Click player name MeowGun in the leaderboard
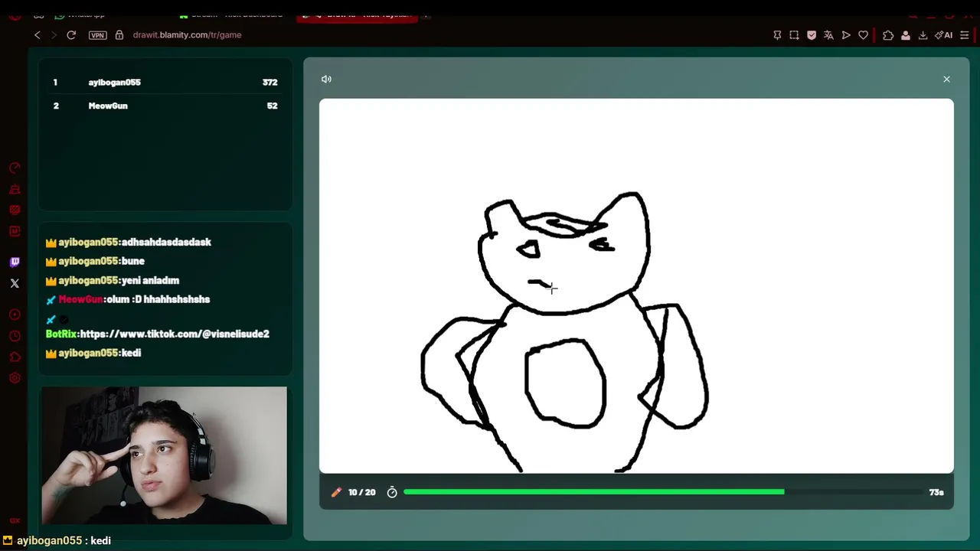The height and width of the screenshot is (551, 980). coord(108,106)
